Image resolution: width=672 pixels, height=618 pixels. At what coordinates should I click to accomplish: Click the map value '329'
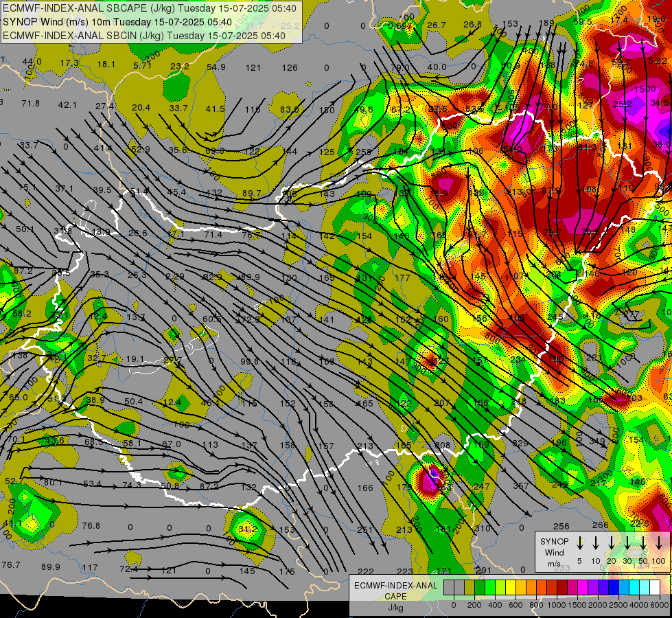coord(520,444)
